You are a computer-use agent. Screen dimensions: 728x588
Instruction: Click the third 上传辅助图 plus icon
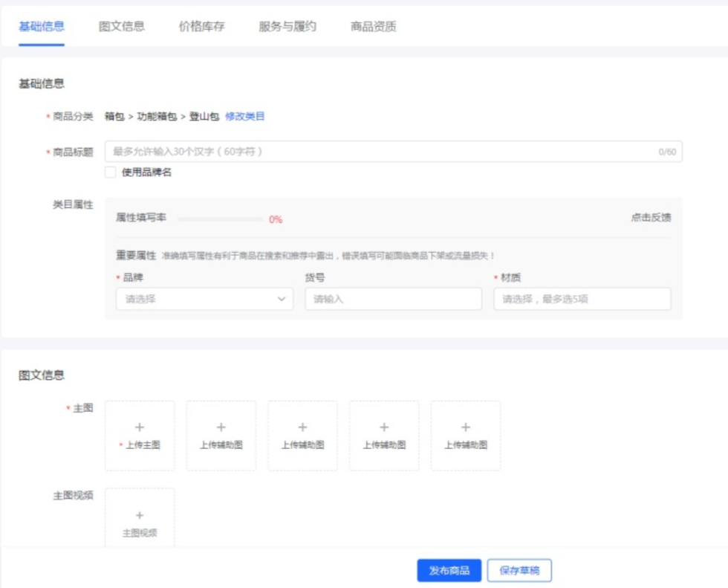click(384, 427)
